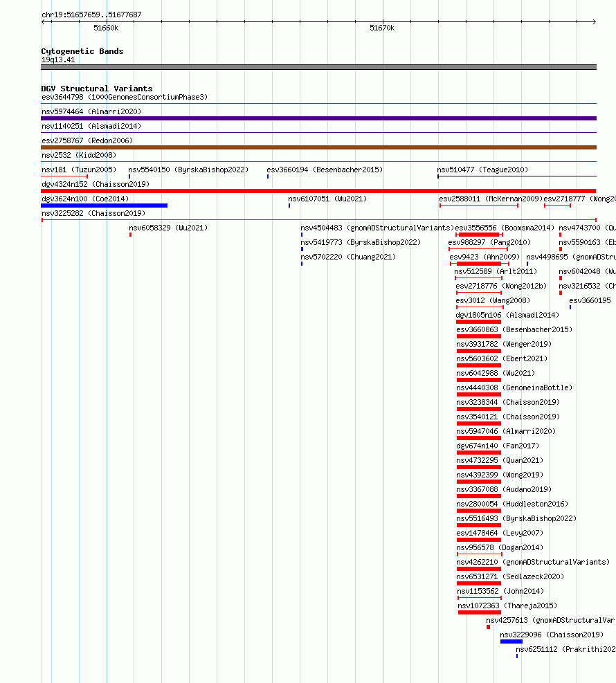The image size is (616, 683).
Task: Click the nsv5540150 (ByrskaBishop2022) variant label
Action: (x=188, y=170)
